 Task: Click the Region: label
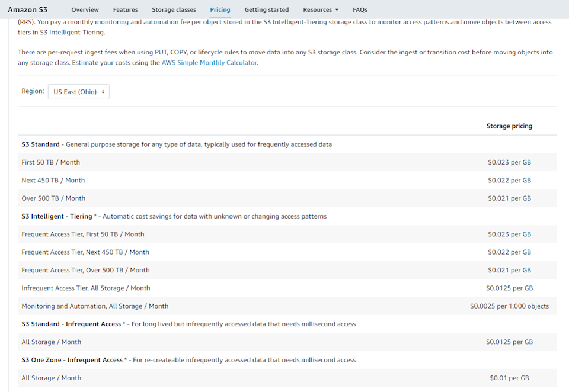point(33,91)
